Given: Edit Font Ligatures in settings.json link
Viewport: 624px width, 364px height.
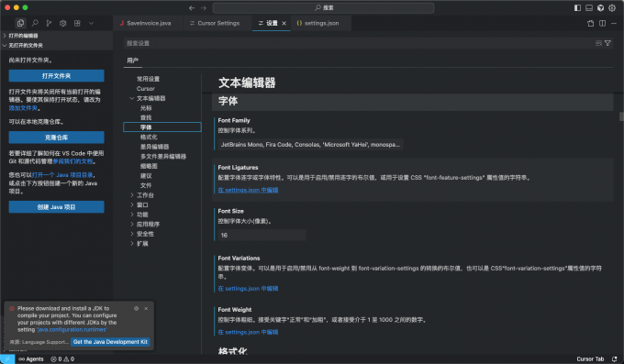Looking at the screenshot, I should 248,190.
